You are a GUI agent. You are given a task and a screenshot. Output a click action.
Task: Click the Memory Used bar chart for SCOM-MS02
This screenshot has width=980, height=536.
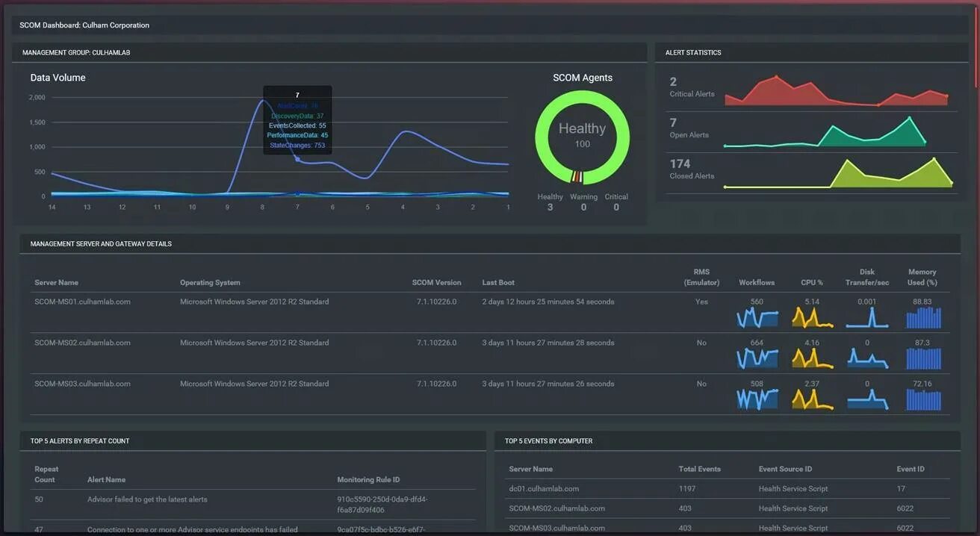pos(923,359)
